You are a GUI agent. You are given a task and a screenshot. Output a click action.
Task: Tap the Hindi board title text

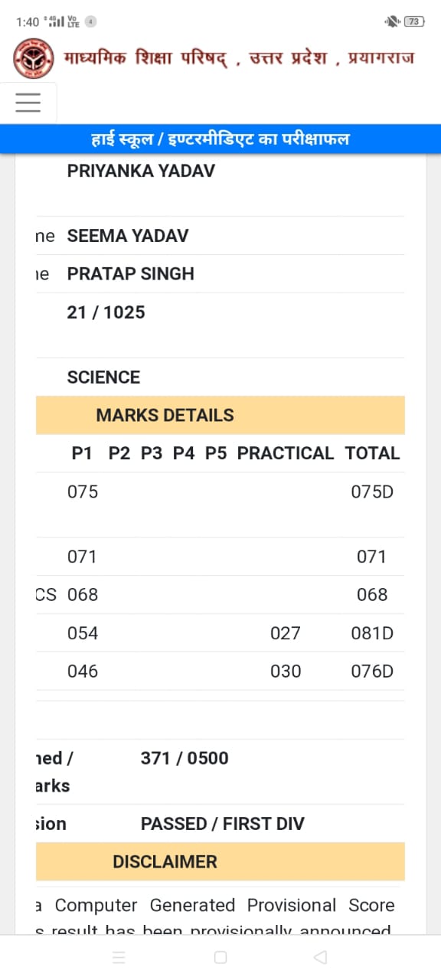pos(239,58)
